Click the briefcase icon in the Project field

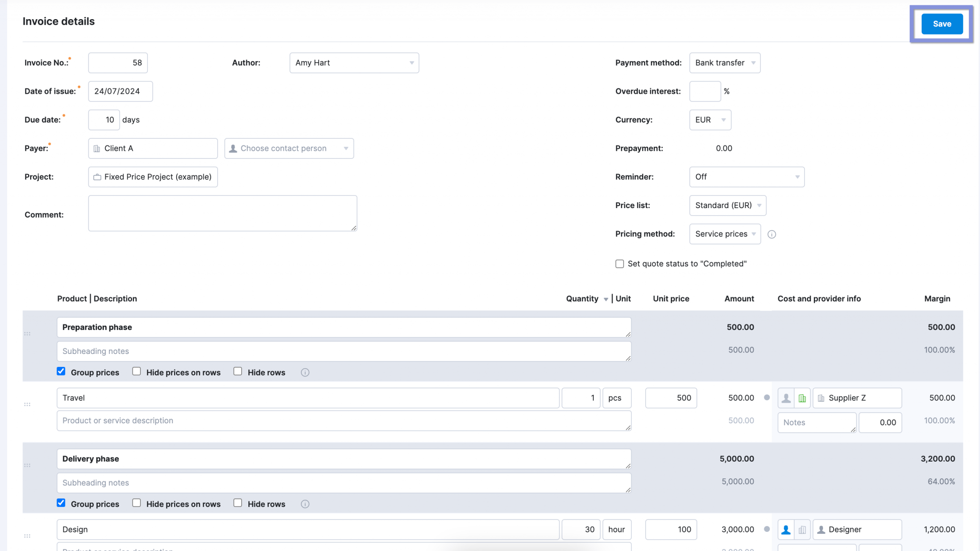tap(97, 176)
